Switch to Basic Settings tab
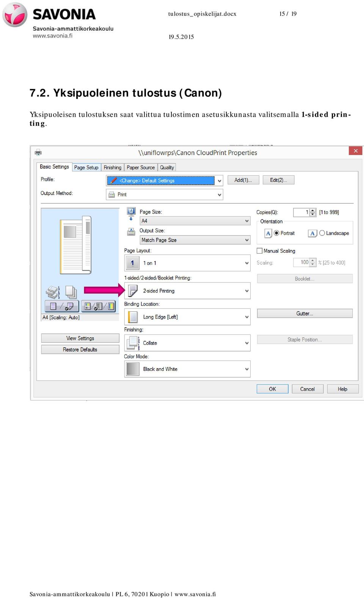This screenshot has width=364, height=598. pyautogui.click(x=54, y=166)
